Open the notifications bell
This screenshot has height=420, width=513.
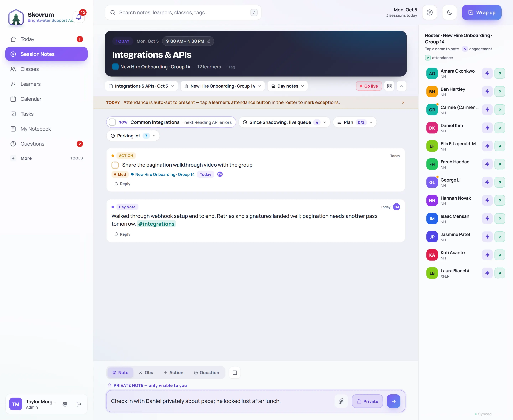click(79, 17)
